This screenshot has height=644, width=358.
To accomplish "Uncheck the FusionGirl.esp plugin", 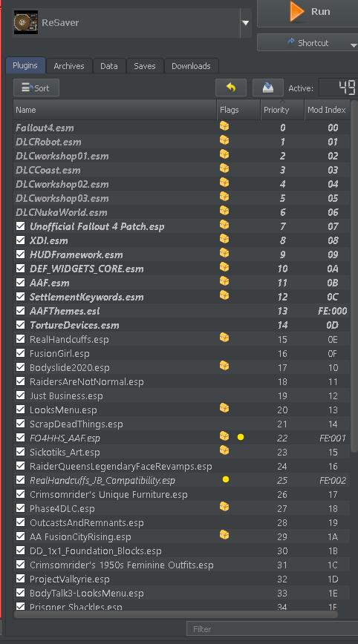I will tap(21, 353).
